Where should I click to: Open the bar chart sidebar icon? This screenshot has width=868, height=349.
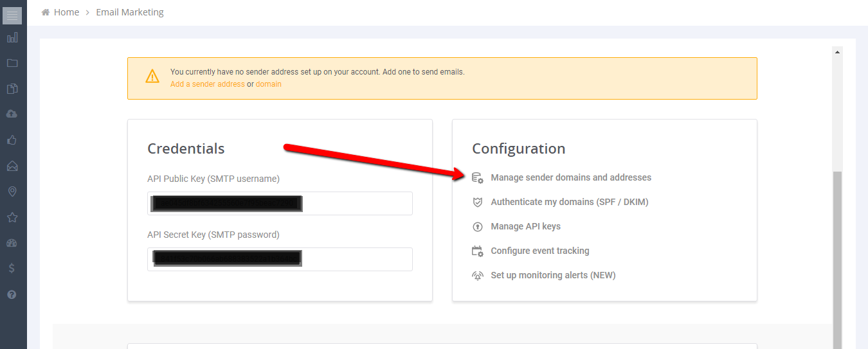click(12, 38)
